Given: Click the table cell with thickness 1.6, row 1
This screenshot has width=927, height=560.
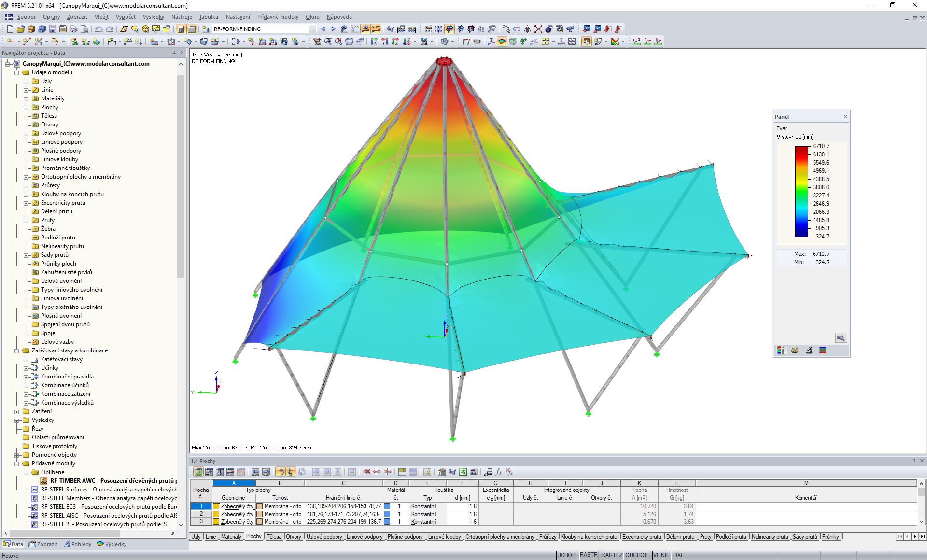Looking at the screenshot, I should [x=462, y=506].
